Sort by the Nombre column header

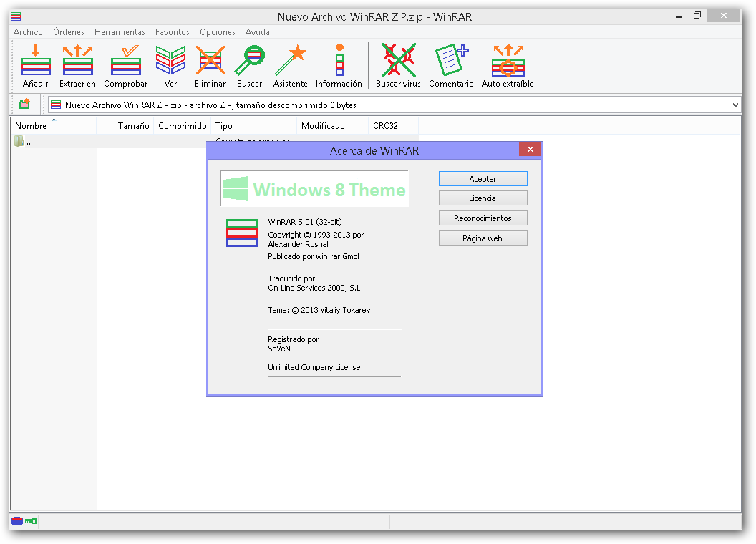pyautogui.click(x=53, y=125)
